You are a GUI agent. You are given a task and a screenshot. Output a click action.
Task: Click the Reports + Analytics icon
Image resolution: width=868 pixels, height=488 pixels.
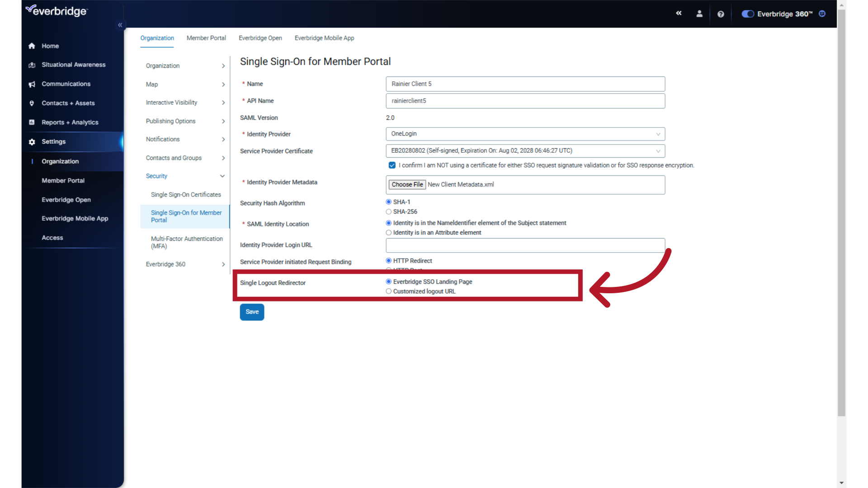31,122
